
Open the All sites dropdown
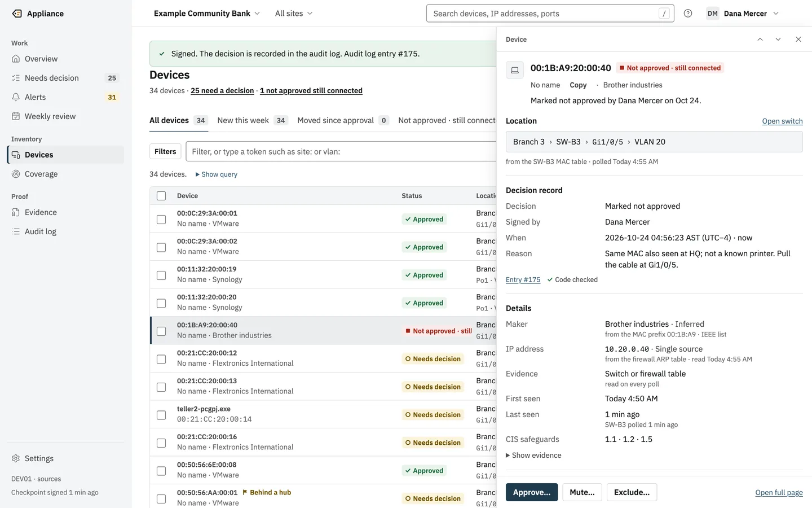[294, 14]
